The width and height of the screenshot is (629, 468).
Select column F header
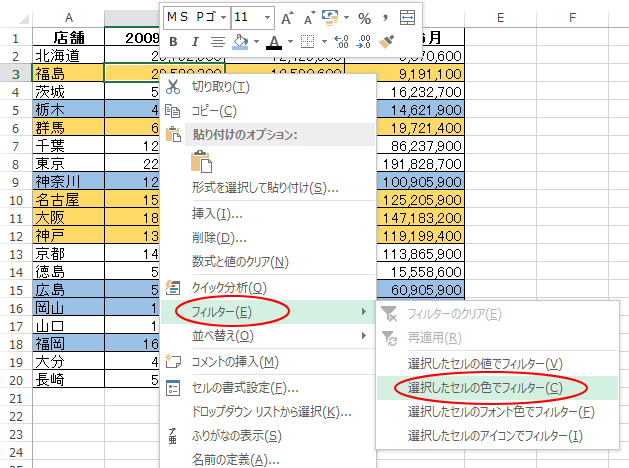pyautogui.click(x=572, y=18)
